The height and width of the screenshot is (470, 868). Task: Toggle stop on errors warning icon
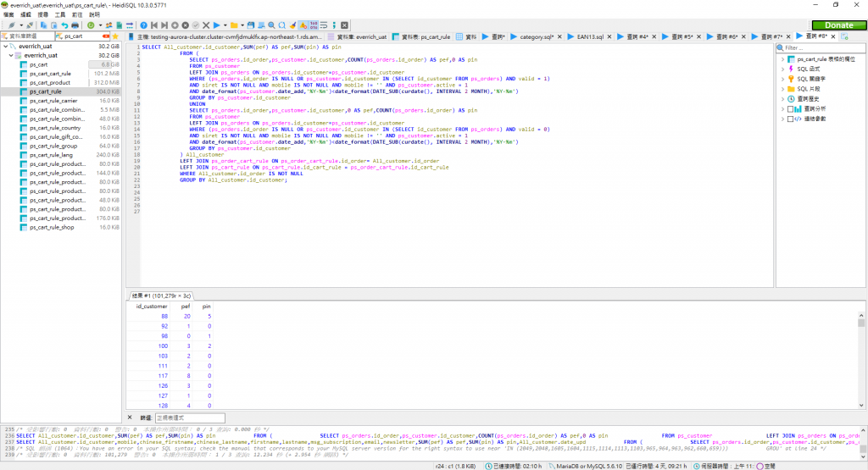pos(303,25)
